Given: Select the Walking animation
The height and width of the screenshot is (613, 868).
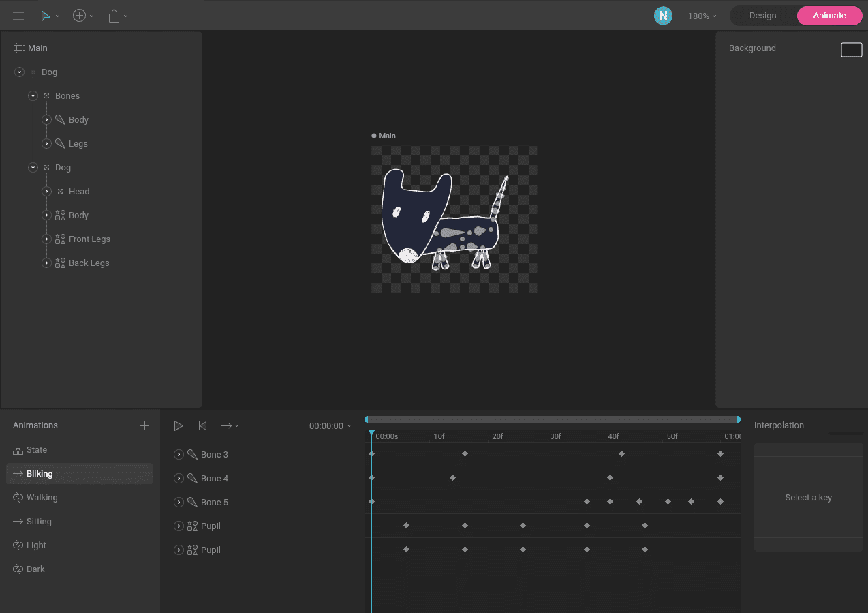Looking at the screenshot, I should pyautogui.click(x=42, y=498).
